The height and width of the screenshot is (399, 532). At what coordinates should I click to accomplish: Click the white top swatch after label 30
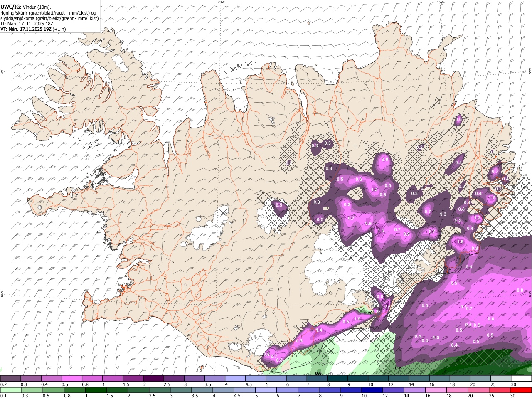point(521,378)
